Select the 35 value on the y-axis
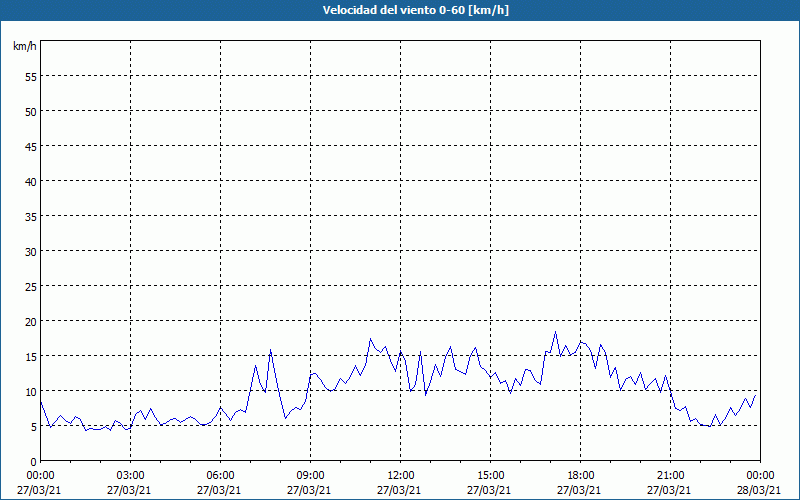 click(31, 216)
